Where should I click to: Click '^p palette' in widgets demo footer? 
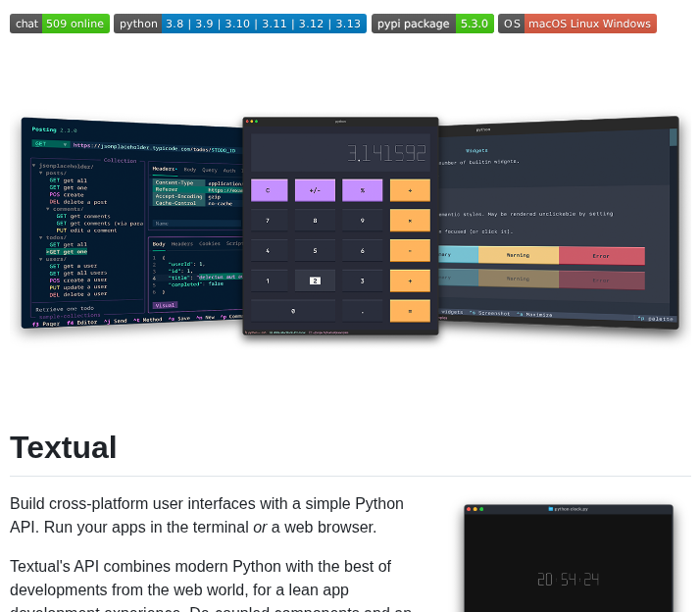(x=655, y=319)
